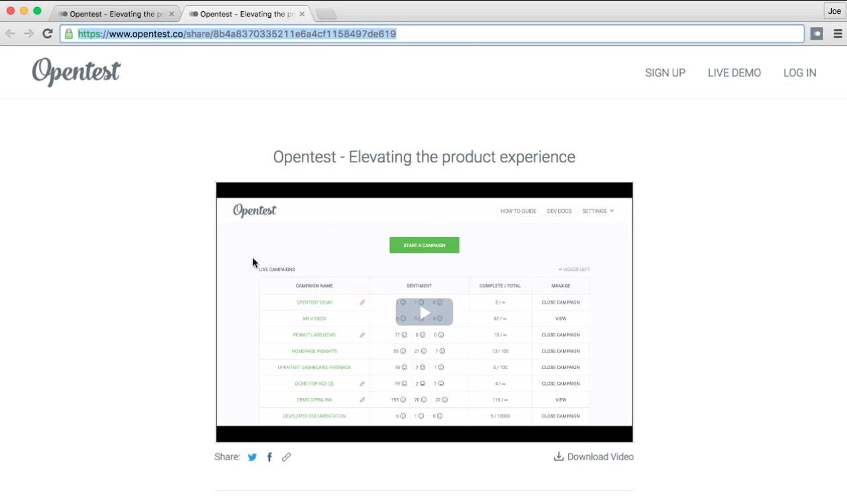
Task: Click CLOSE CAMPAIGN in the Opentest Demo row
Action: (561, 303)
